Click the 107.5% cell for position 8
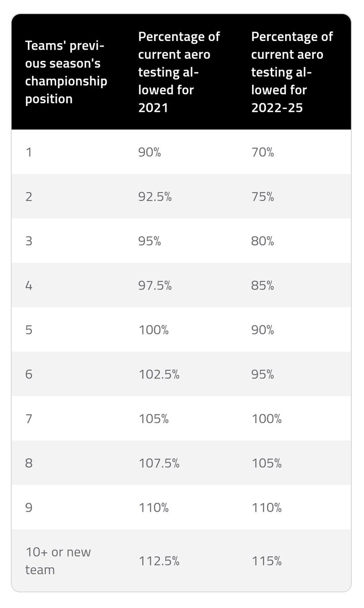The image size is (364, 608). click(x=158, y=464)
